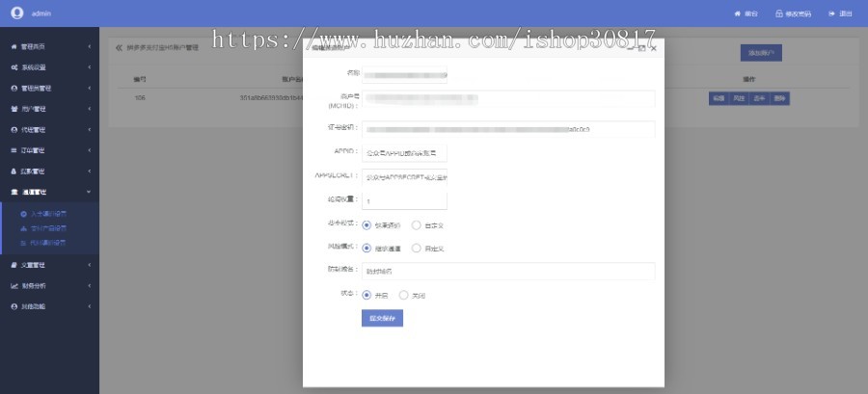
Task: Maximize the edit account dialog
Action: point(642,48)
